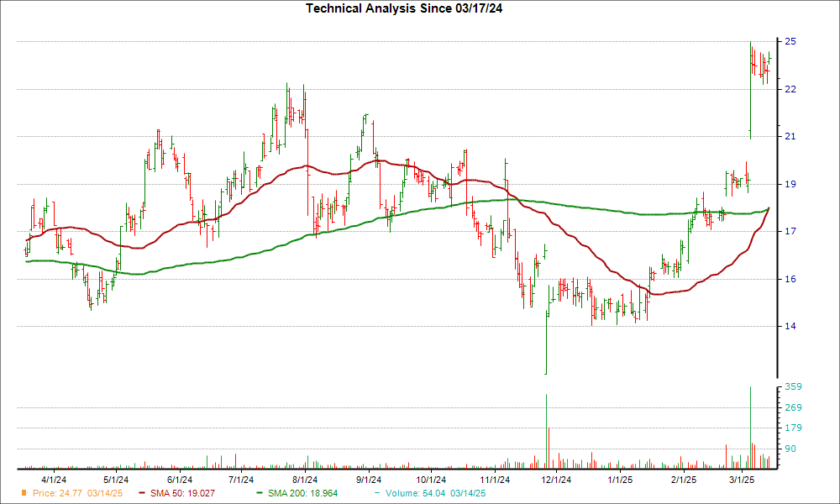Click the 9/1/24 date label

pos(369,480)
